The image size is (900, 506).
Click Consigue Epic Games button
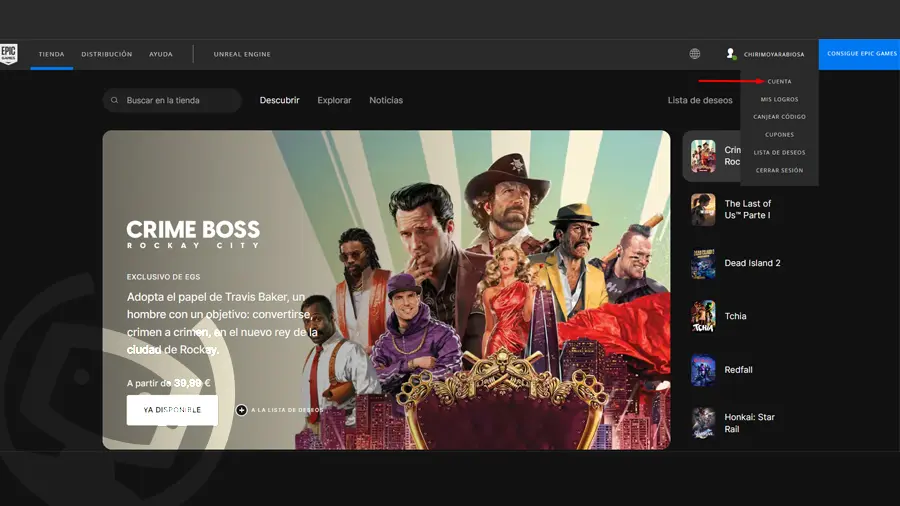point(859,54)
